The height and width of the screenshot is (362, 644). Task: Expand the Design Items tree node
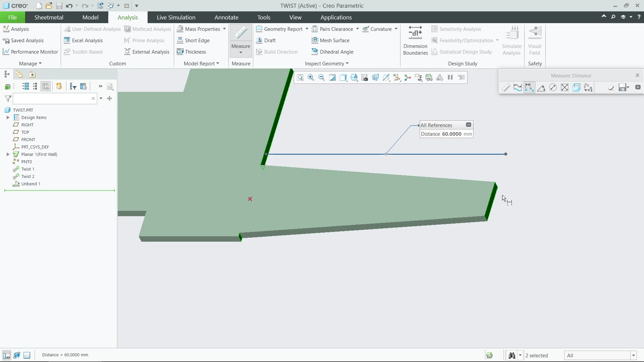point(8,118)
